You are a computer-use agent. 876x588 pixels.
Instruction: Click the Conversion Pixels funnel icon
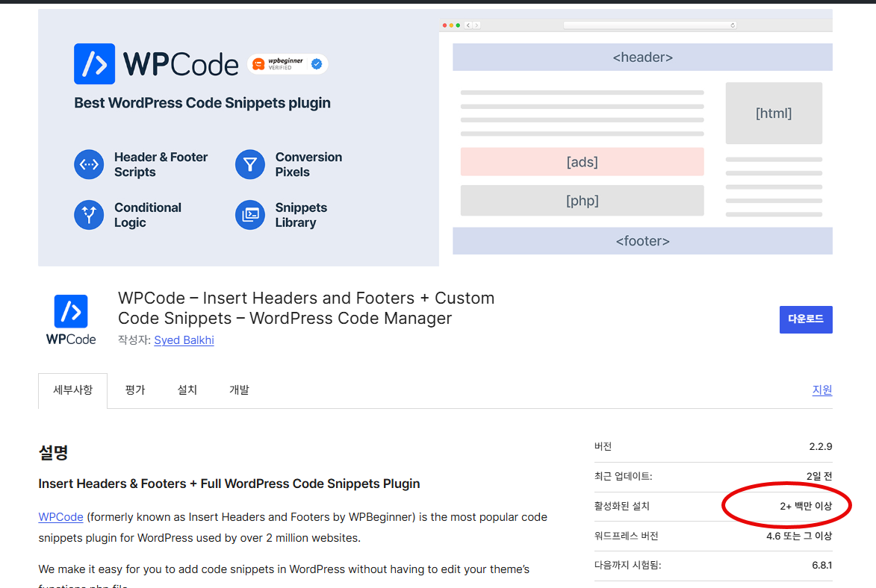[x=249, y=164]
